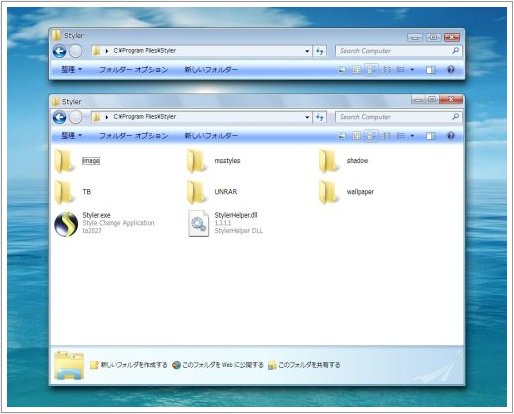This screenshot has width=514, height=414.
Task: Open 整理 dropdown menu in lower window
Action: [71, 136]
